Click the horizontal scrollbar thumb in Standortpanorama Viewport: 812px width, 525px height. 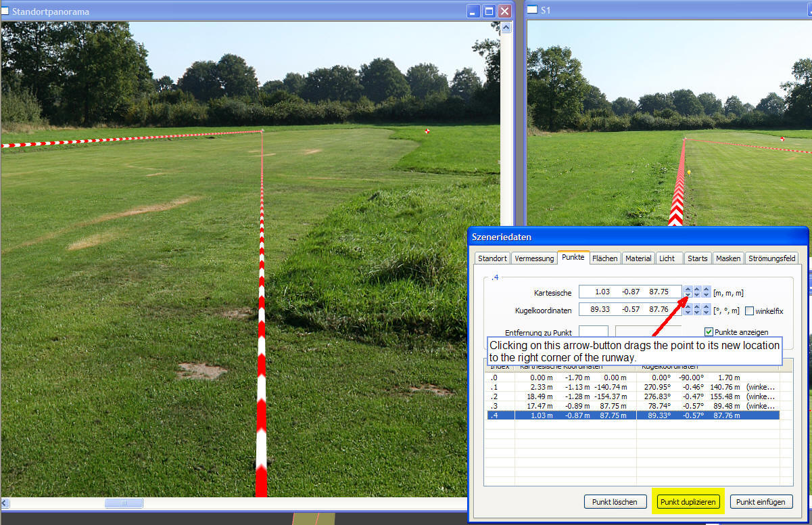click(x=124, y=503)
